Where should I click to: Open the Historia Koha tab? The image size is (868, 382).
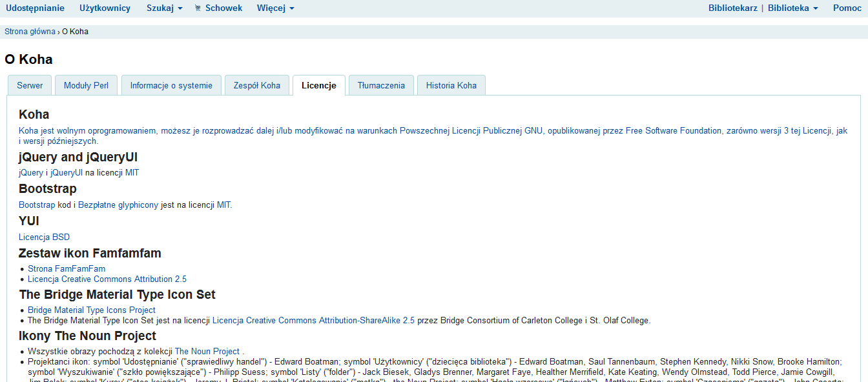click(451, 85)
